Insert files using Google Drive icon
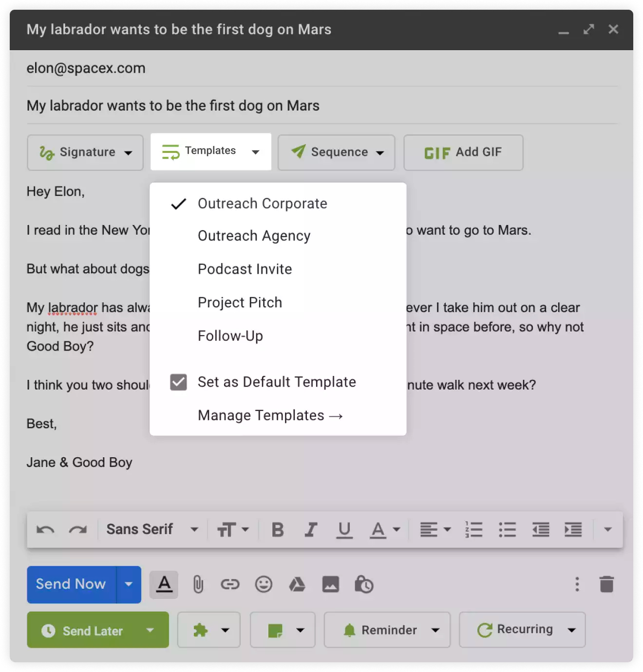Viewport: 643px width, 672px height. pos(297,584)
